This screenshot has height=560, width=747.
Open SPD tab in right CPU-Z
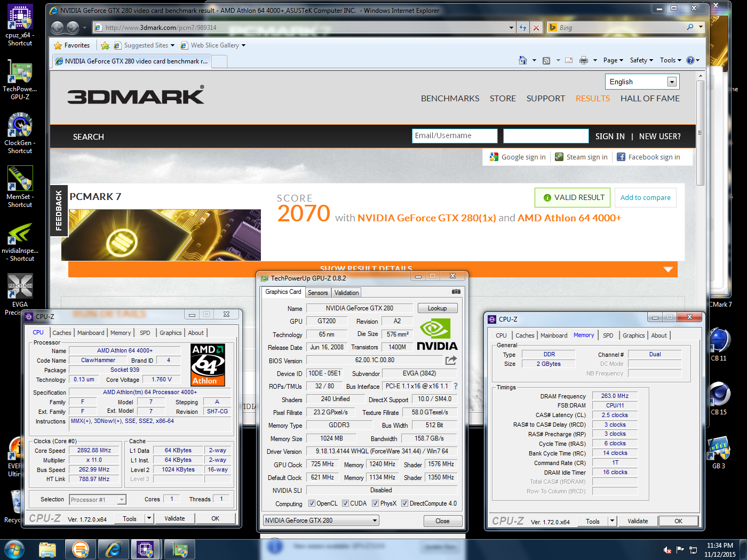[608, 335]
